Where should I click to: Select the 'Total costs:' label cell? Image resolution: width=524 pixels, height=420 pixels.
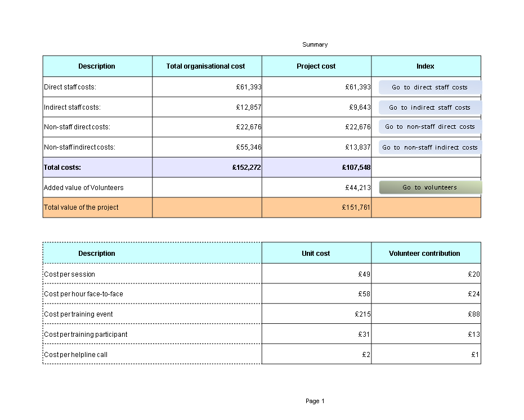pos(97,167)
